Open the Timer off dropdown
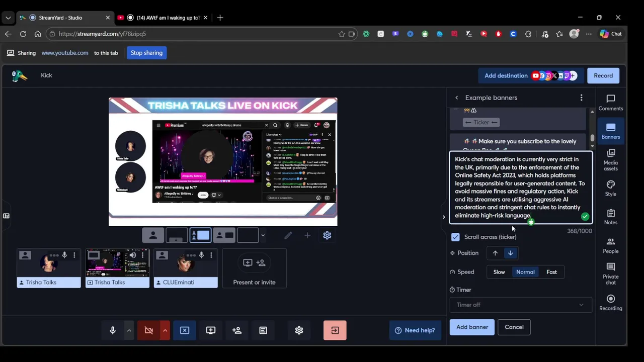 [x=520, y=305]
